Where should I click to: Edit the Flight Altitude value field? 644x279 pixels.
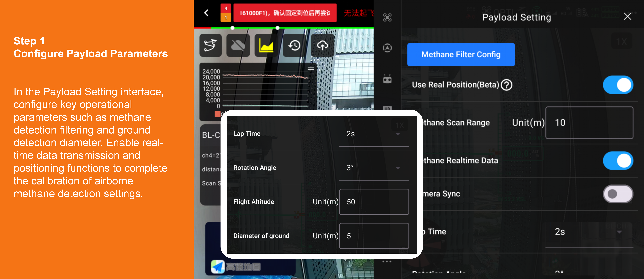(x=374, y=202)
